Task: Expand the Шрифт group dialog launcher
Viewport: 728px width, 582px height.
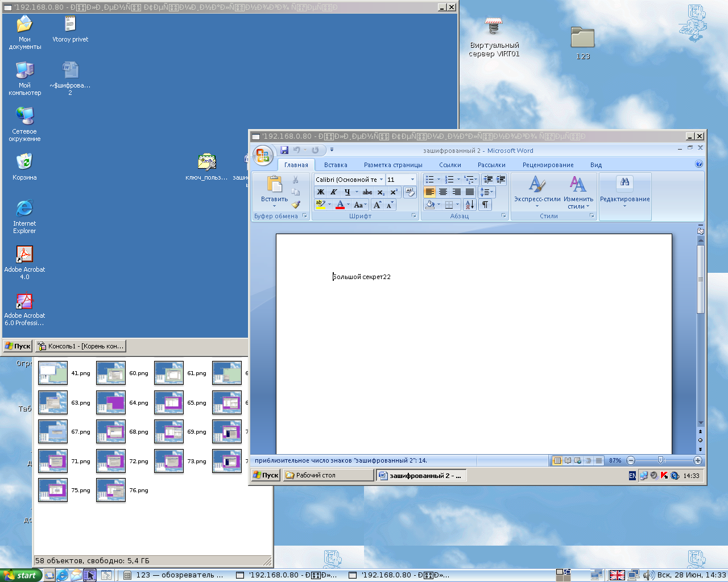Action: coord(414,216)
